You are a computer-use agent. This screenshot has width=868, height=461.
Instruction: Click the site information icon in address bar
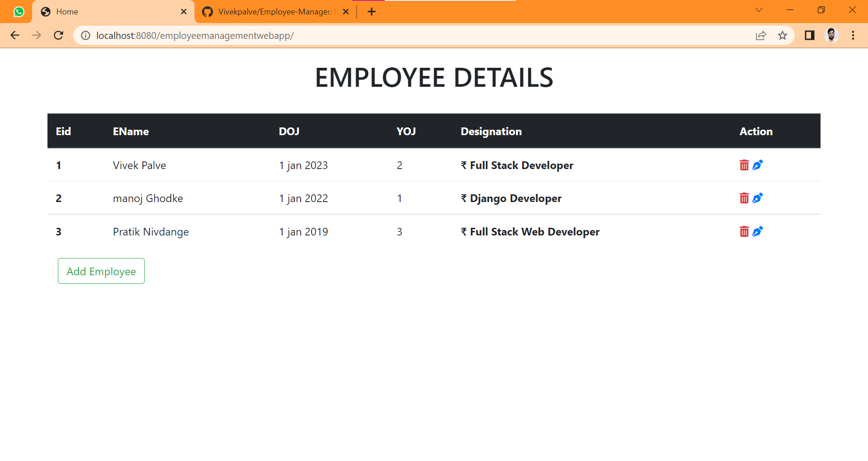point(85,35)
